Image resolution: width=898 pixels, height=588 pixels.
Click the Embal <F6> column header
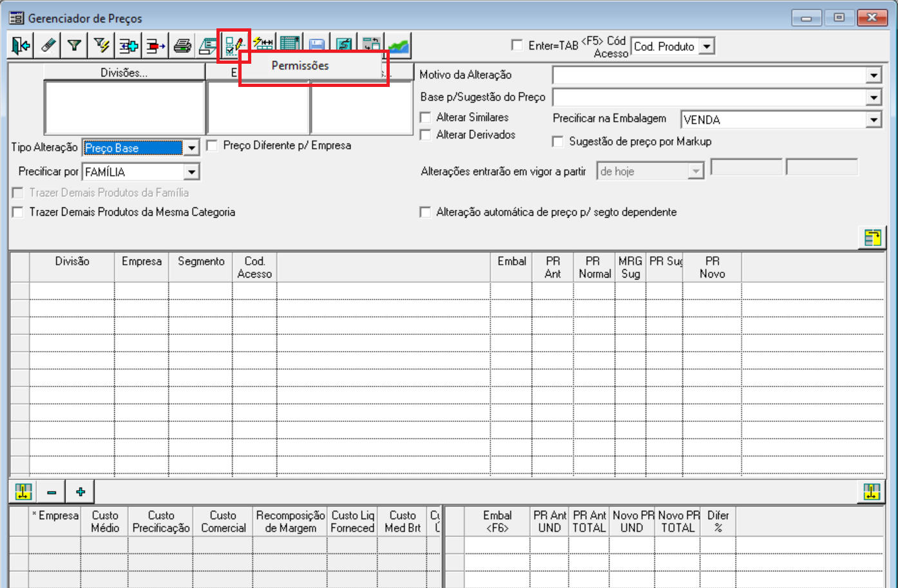pyautogui.click(x=497, y=522)
